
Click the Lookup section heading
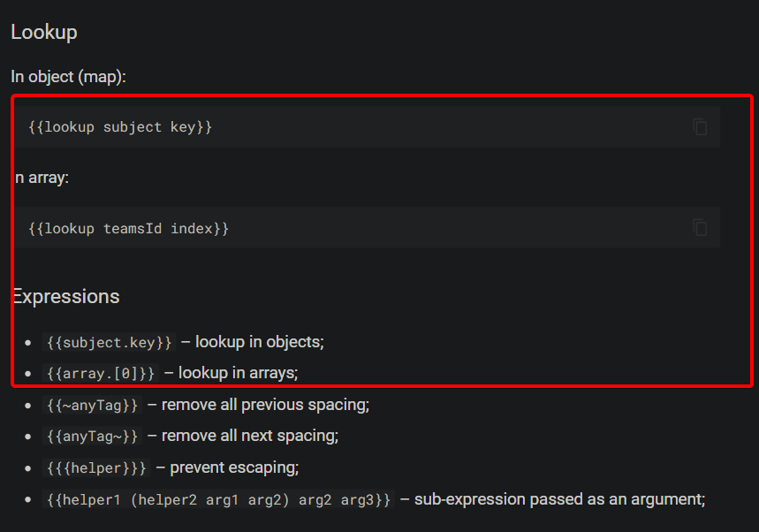[44, 33]
